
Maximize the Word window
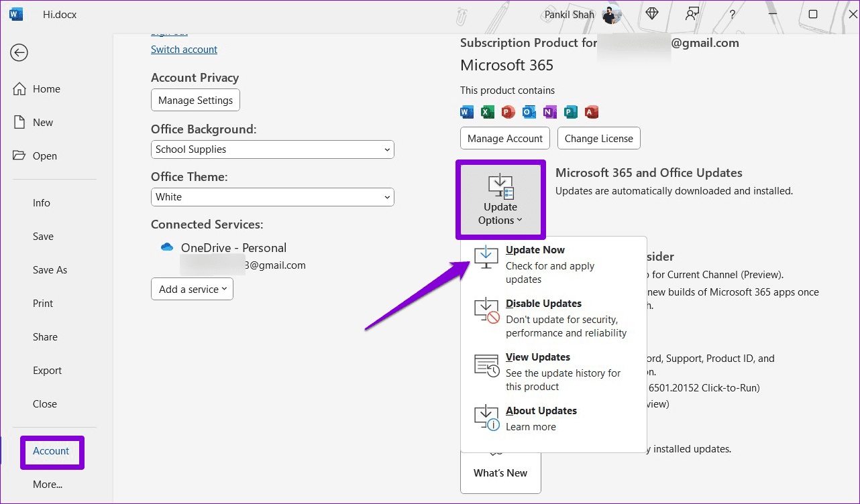click(x=813, y=14)
